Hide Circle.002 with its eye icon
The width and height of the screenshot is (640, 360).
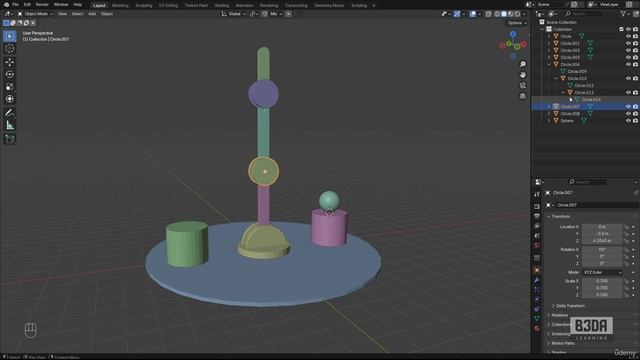[629, 50]
